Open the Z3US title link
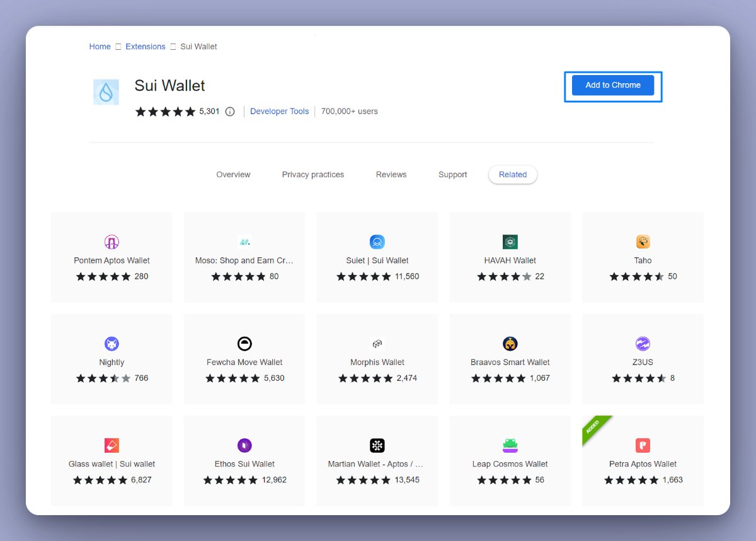Screen dimensions: 756x541 click(643, 363)
